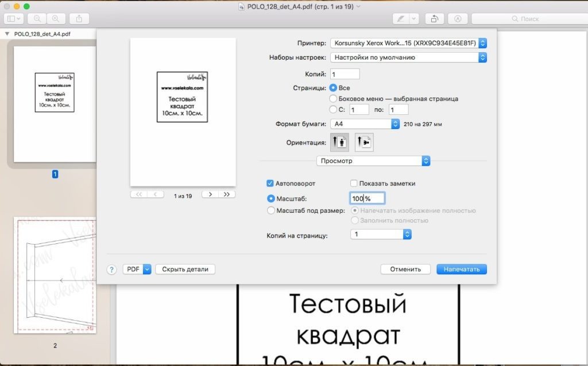588x366 pixels.
Task: Disable the Автоповорот checkbox
Action: click(x=269, y=183)
